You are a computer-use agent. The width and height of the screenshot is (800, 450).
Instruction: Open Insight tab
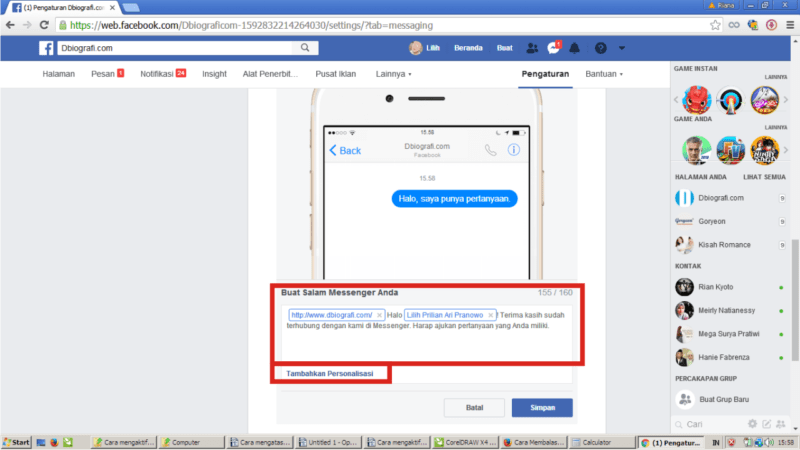[214, 74]
